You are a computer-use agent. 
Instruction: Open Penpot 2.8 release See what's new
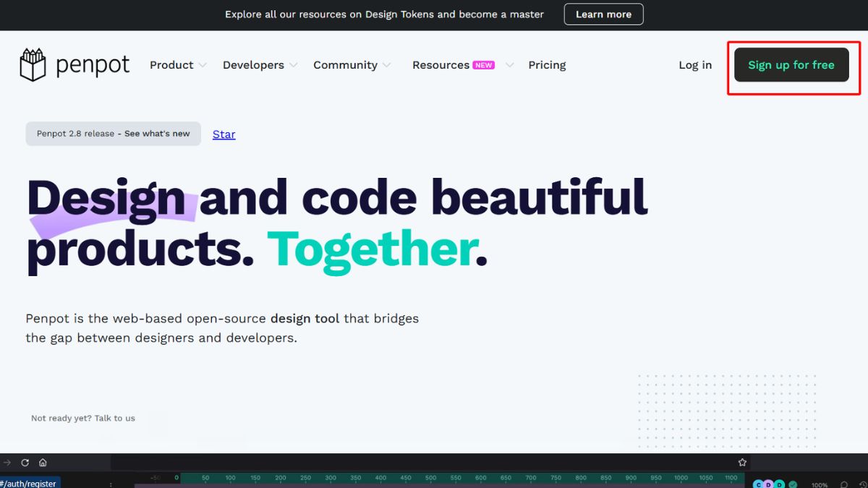click(114, 134)
